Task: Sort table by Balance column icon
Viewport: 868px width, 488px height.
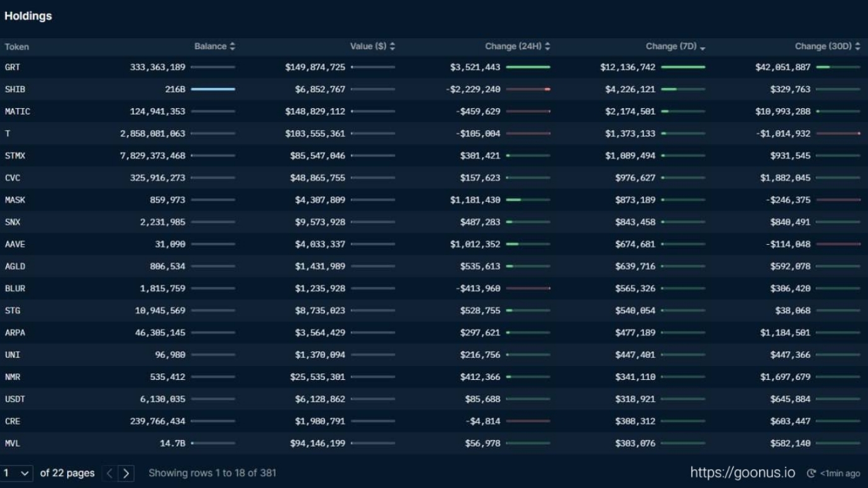Action: [232, 47]
